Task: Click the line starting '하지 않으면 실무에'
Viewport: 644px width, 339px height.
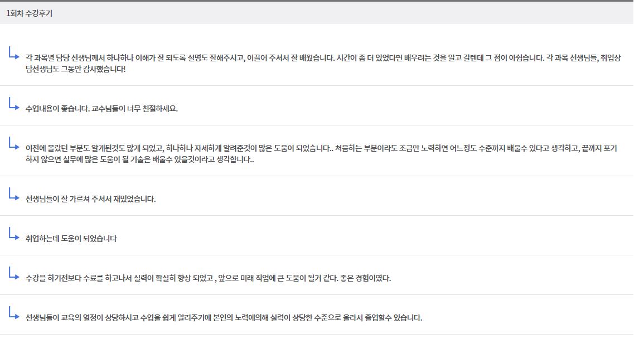Action: [x=139, y=160]
